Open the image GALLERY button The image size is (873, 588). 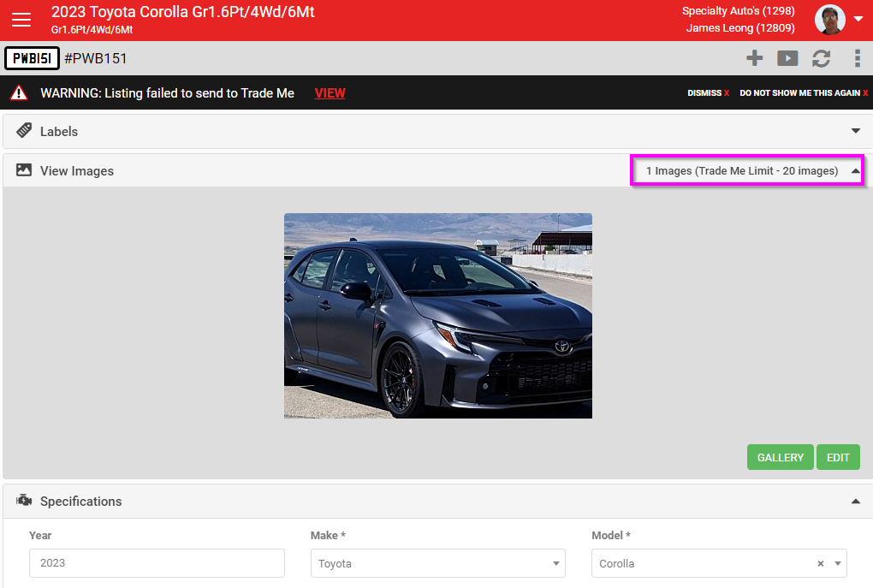click(780, 457)
